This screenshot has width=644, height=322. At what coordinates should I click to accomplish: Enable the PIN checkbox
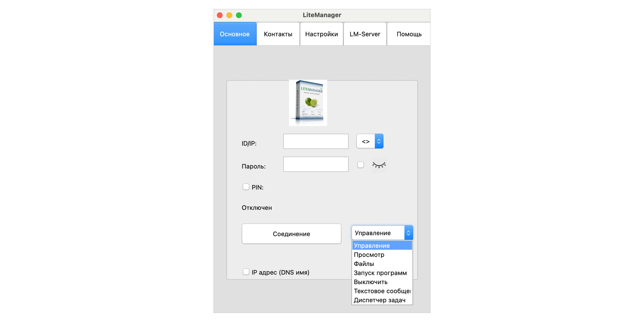coord(246,187)
